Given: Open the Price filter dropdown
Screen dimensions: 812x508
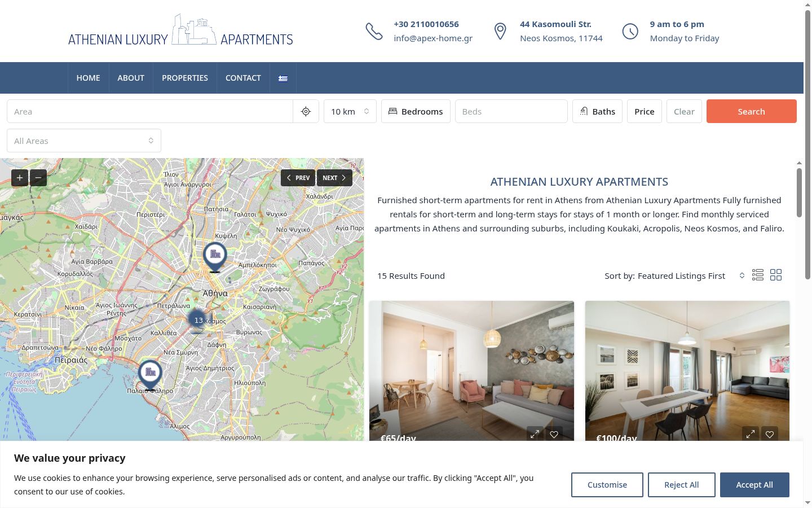Looking at the screenshot, I should click(645, 111).
